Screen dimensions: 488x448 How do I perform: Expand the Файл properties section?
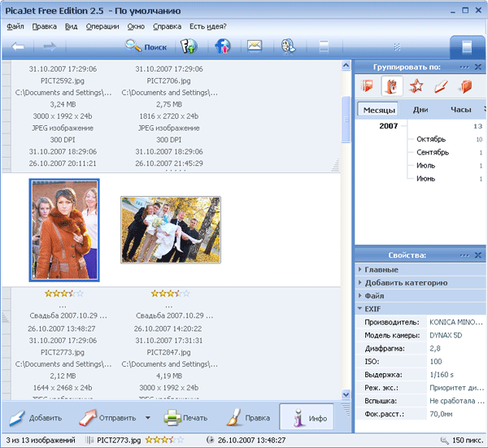[x=420, y=296]
